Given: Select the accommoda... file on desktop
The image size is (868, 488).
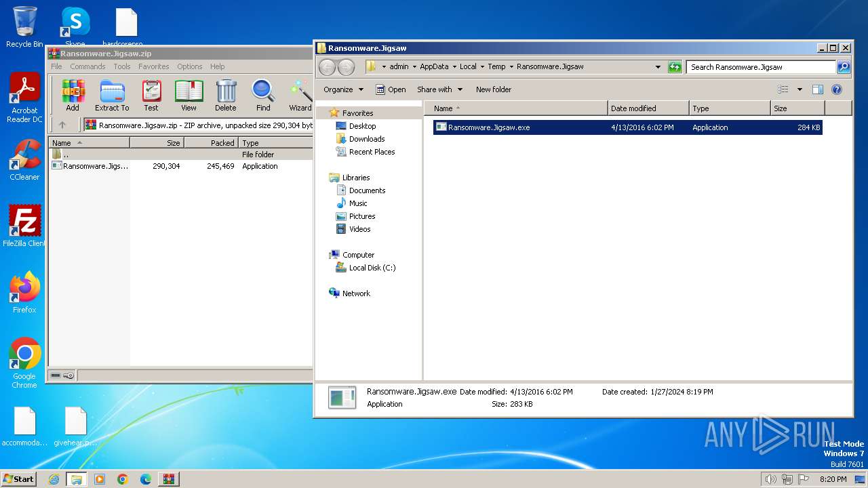Looking at the screenshot, I should pyautogui.click(x=24, y=426).
